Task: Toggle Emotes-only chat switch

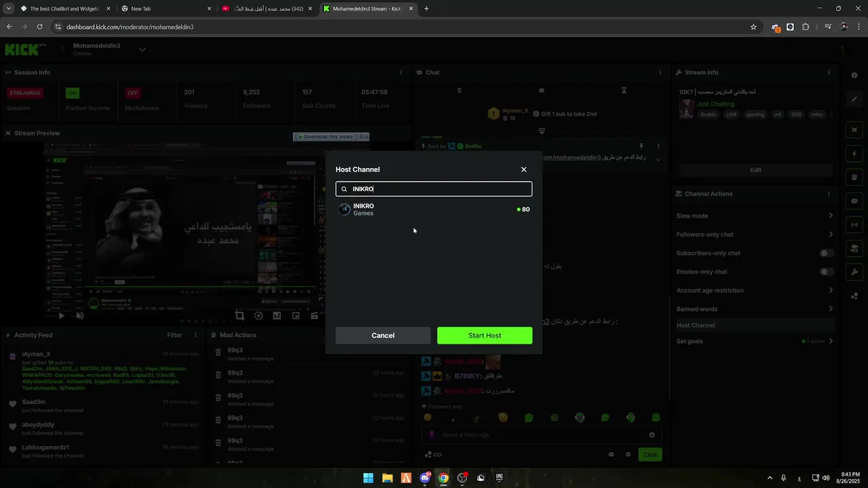Action: pyautogui.click(x=826, y=272)
